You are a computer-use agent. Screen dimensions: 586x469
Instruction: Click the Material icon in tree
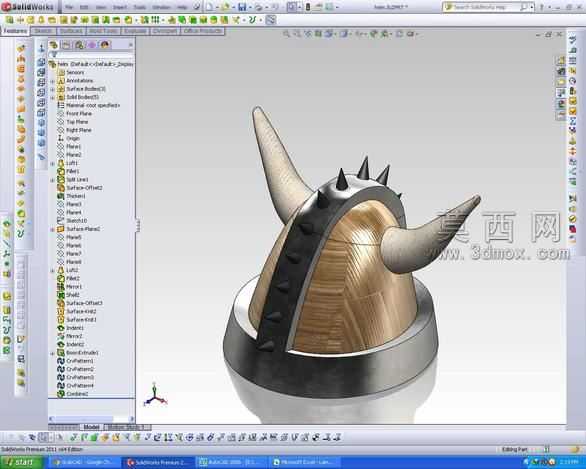[61, 105]
